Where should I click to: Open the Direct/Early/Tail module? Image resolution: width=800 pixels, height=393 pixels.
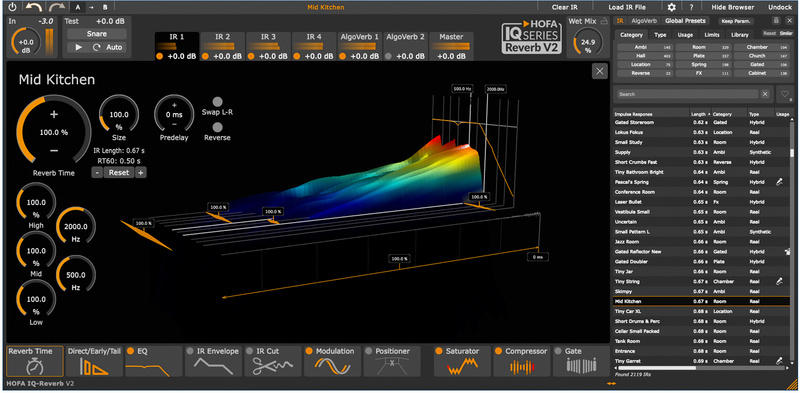click(94, 361)
